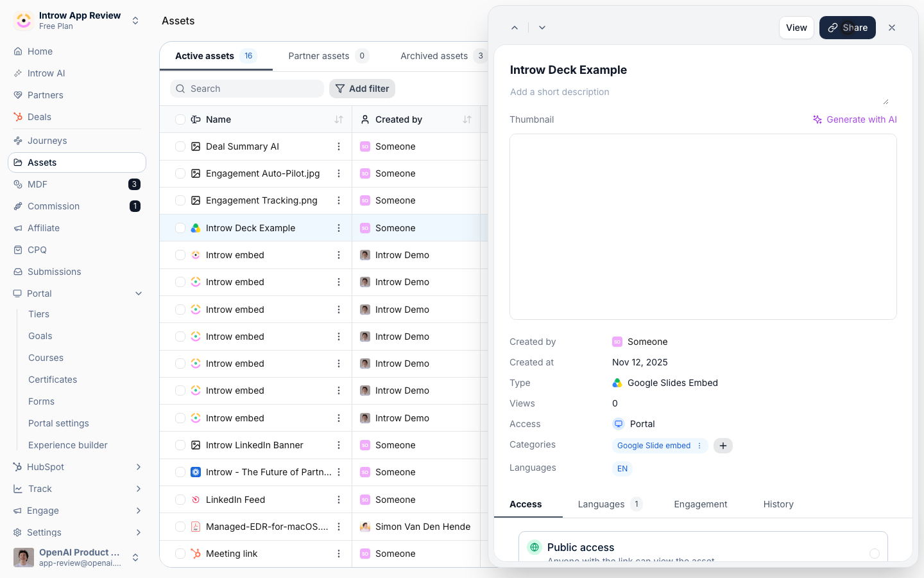Open the History tab
Viewport: 924px width, 578px height.
point(778,504)
